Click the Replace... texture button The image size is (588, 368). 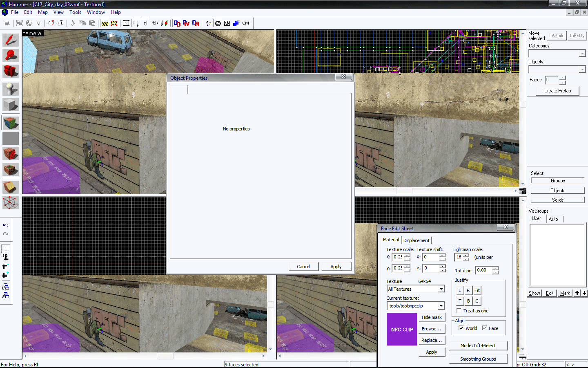click(432, 340)
